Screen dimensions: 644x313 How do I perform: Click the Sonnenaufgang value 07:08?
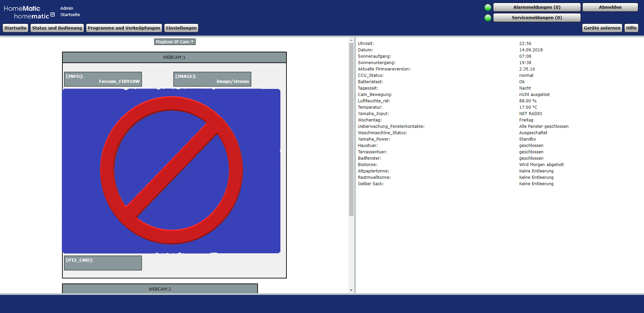pyautogui.click(x=525, y=56)
